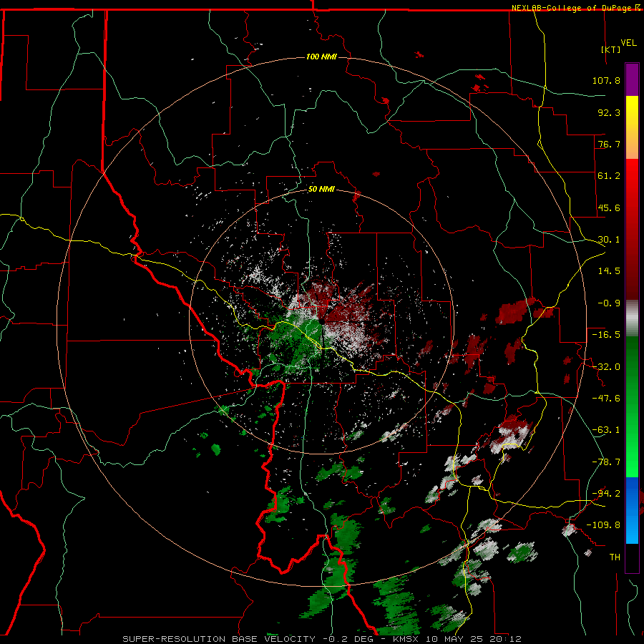Image resolution: width=644 pixels, height=644 pixels.
Task: Click the purple top of the color scale
Action: (632, 79)
